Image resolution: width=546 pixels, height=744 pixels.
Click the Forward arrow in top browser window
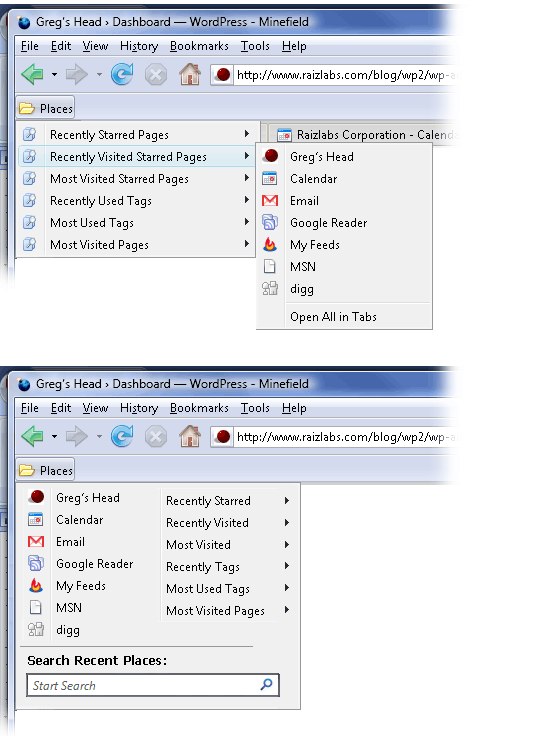pyautogui.click(x=77, y=74)
